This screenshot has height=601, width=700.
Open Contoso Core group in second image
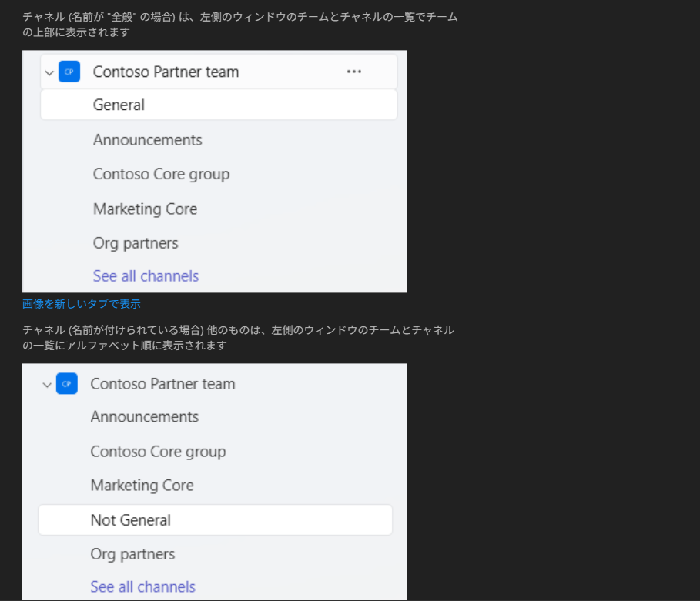pos(158,452)
